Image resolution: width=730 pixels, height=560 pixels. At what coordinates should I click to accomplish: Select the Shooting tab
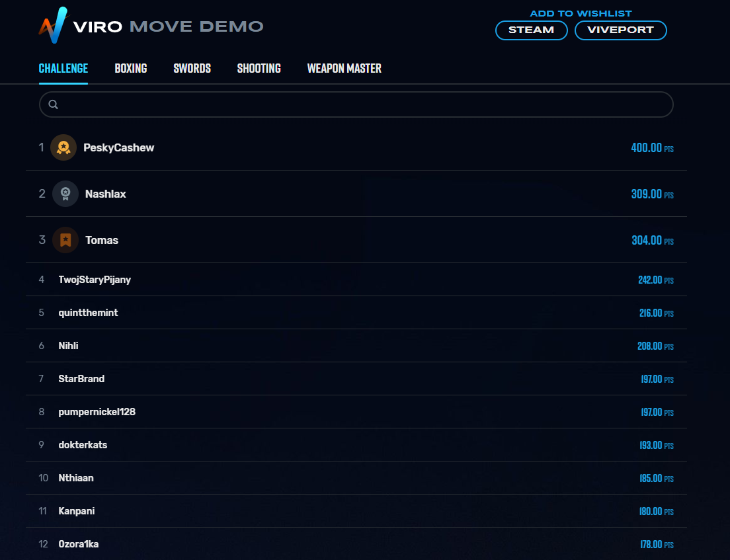click(x=259, y=68)
